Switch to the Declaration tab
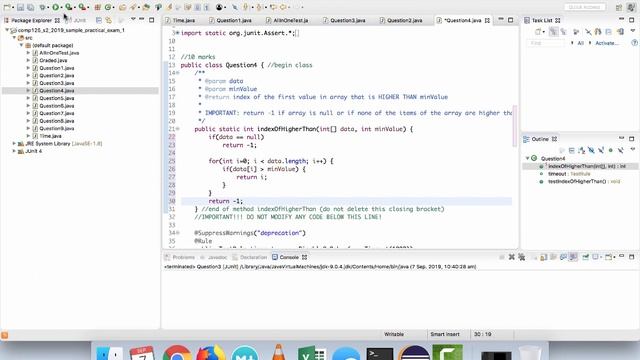 pos(249,257)
